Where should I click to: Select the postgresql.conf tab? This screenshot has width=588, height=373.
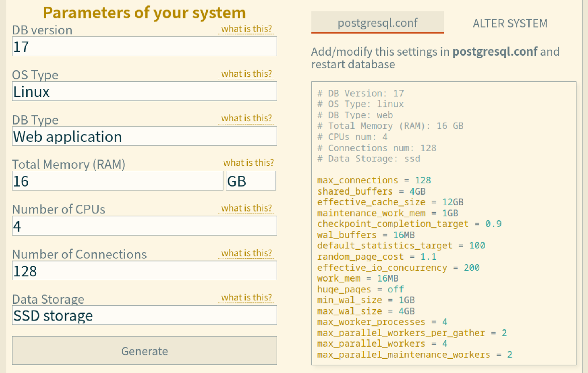tap(377, 23)
